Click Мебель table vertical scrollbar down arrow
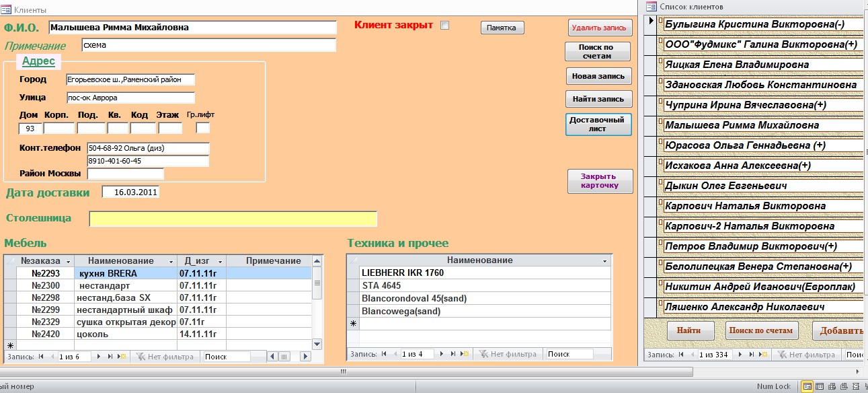 pyautogui.click(x=317, y=344)
